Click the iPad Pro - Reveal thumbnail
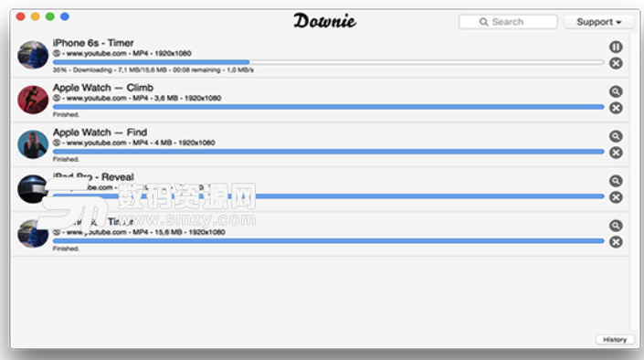Viewport: 644px width, 360px height. pos(33,189)
